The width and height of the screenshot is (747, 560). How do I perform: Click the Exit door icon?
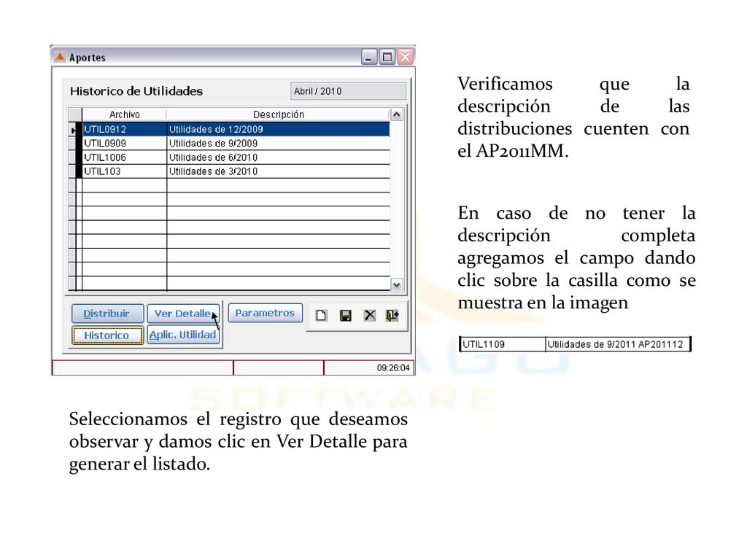pyautogui.click(x=392, y=315)
